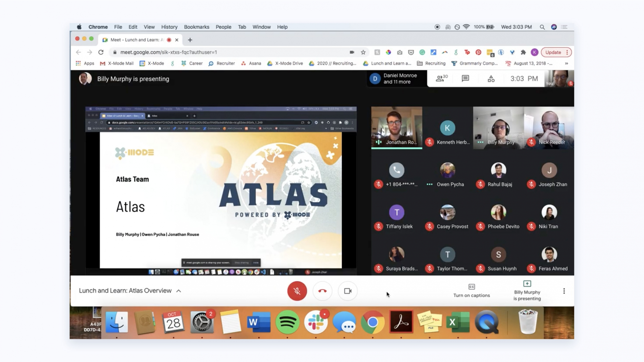Select Billy Murphy's video tile
This screenshot has height=362, width=644.
pyautogui.click(x=498, y=128)
